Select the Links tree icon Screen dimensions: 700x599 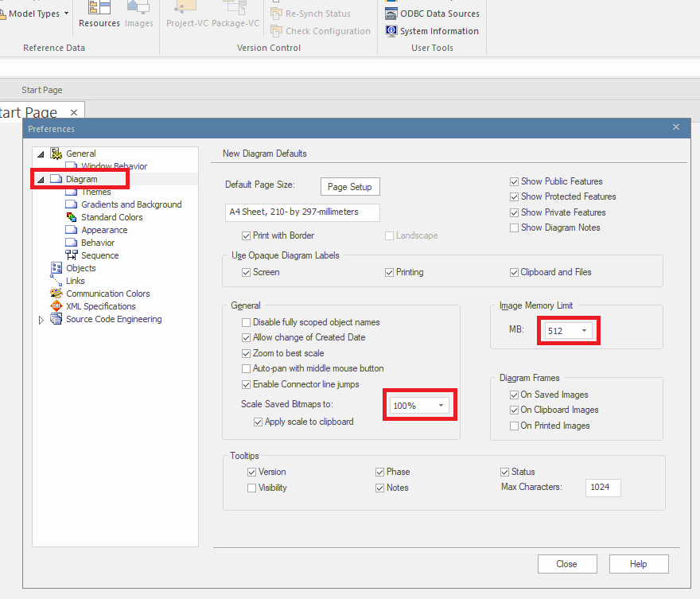[x=56, y=281]
